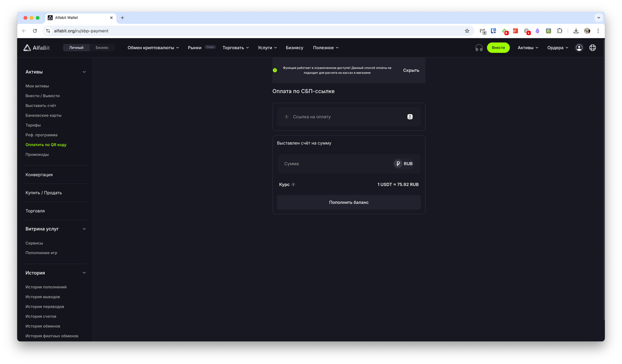Click Пополнить баланс button

coord(349,202)
